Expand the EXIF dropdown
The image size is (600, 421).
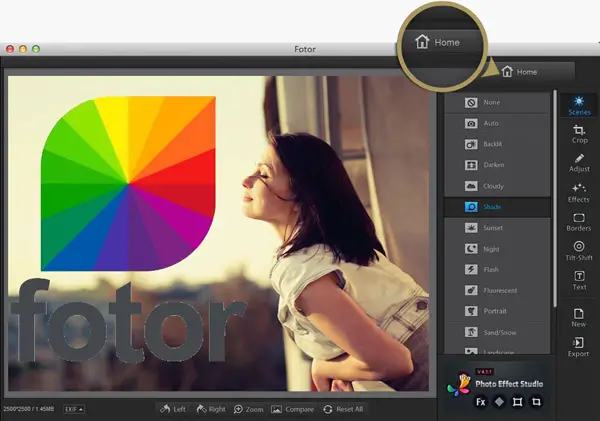pyautogui.click(x=74, y=409)
